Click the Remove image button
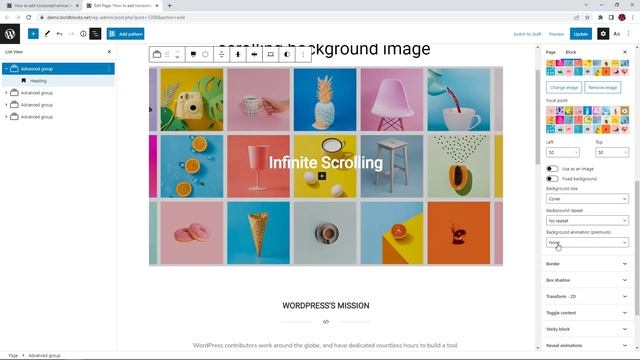 [602, 87]
